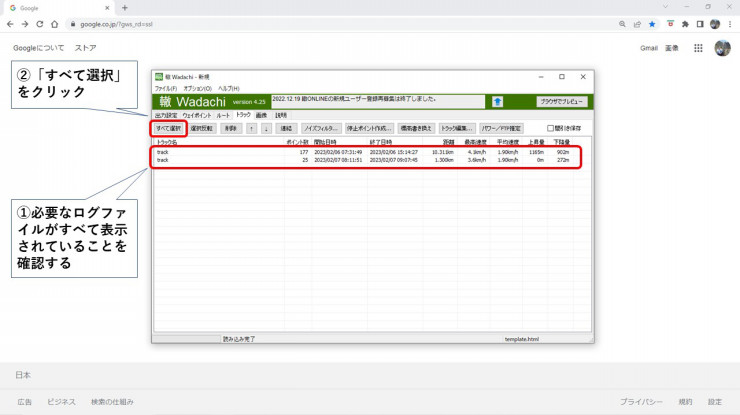Switch to the ウェイポイント tab
This screenshot has height=415, width=740.
coord(197,115)
